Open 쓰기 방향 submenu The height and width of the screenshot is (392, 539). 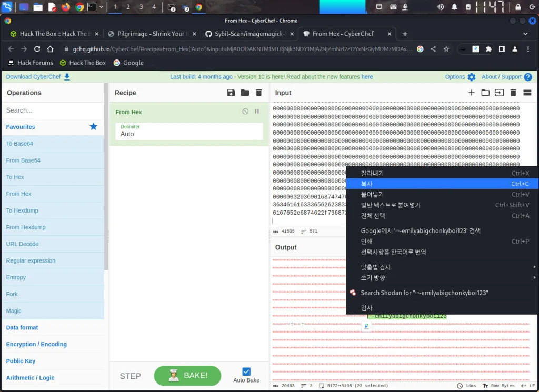point(442,278)
